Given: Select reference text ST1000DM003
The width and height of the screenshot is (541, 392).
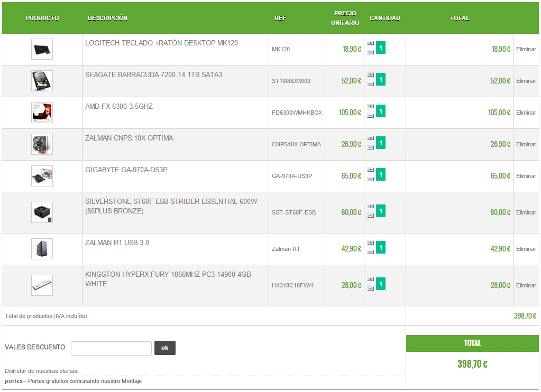Looking at the screenshot, I should (x=291, y=81).
